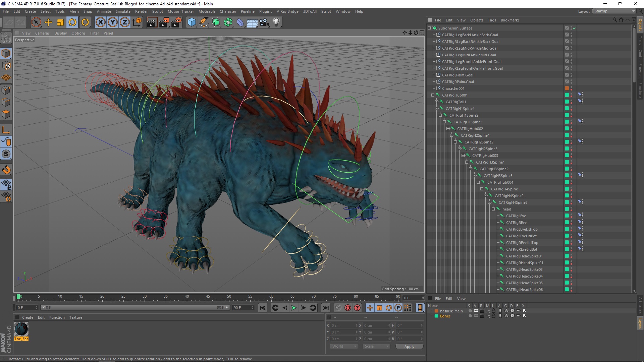Screen dimensions: 644x362
Task: Collapse the CATRigHub001 tree node
Action: click(x=433, y=95)
